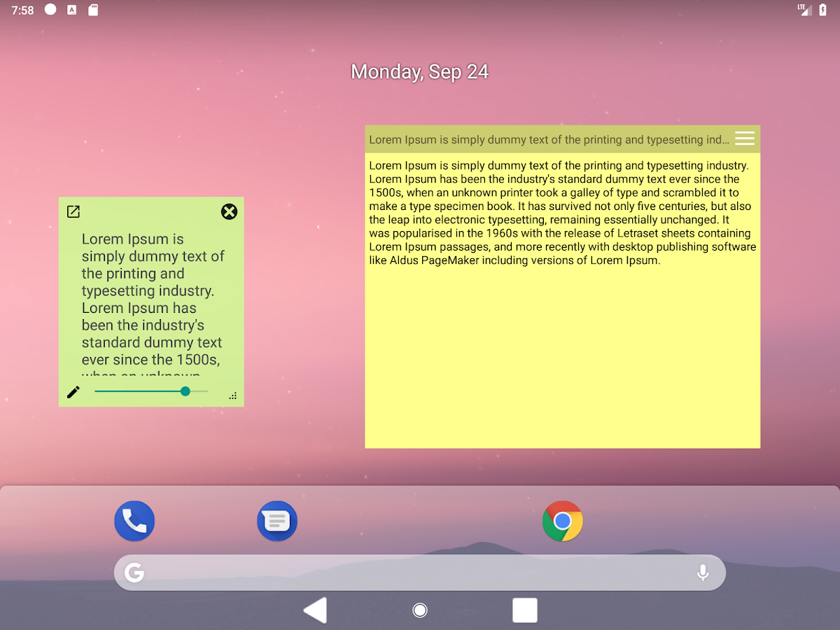The height and width of the screenshot is (630, 840).
Task: Tap the Google G logo
Action: [134, 573]
